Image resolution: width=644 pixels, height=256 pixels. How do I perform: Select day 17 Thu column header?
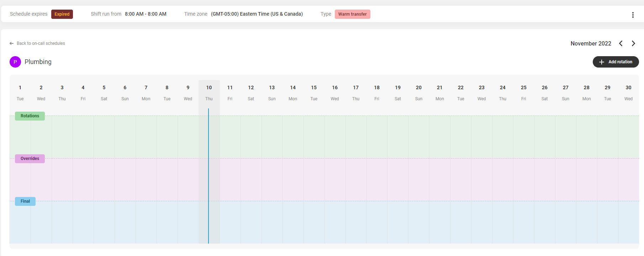click(356, 93)
